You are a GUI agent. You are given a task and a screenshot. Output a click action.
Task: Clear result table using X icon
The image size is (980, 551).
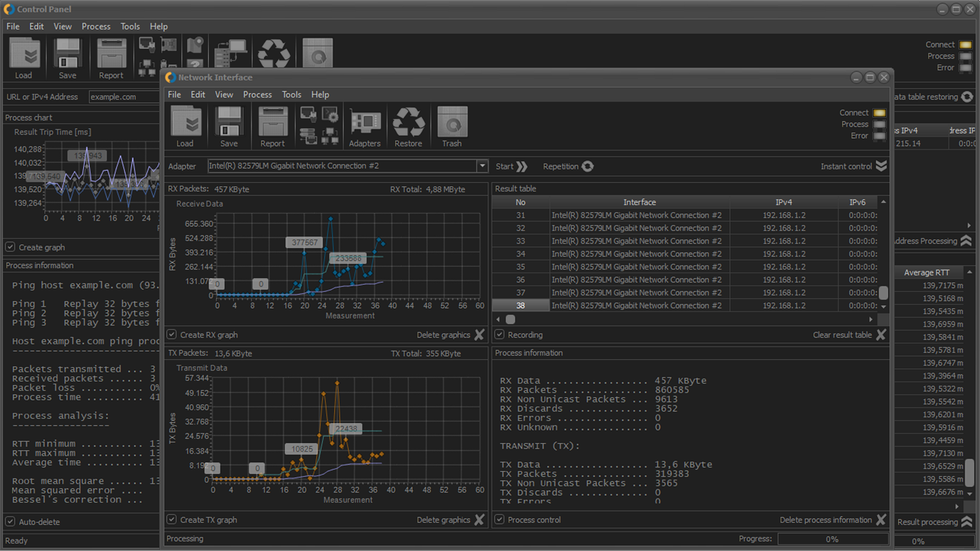coord(881,335)
